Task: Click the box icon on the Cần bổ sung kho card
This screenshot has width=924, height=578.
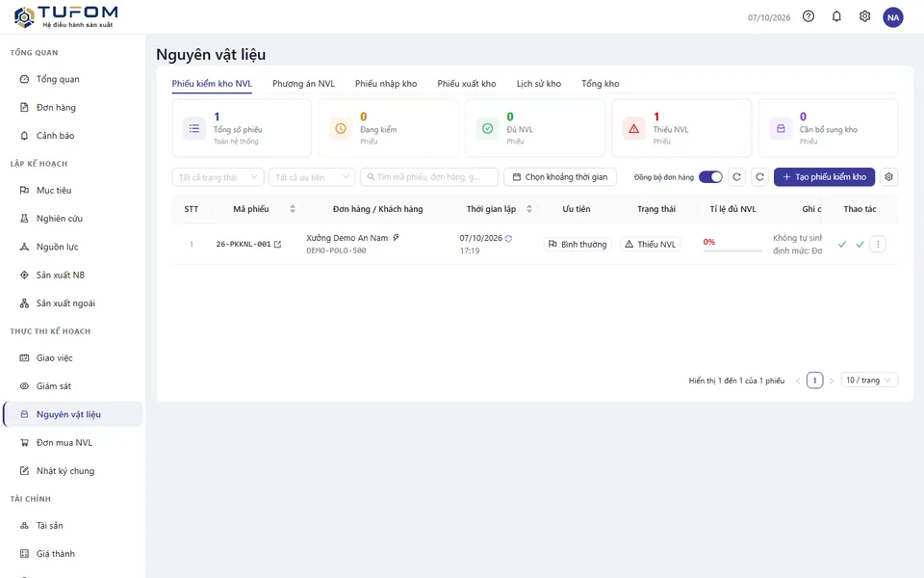Action: coord(781,128)
